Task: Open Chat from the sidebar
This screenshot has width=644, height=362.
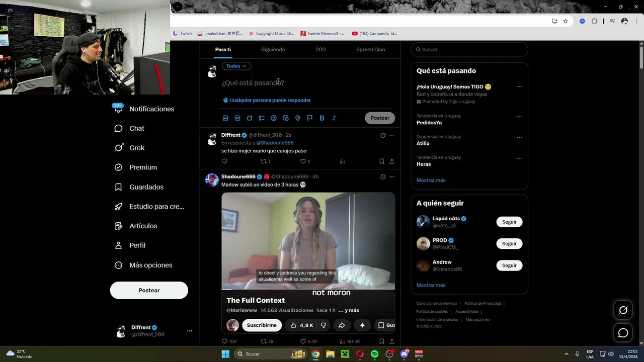Action: coord(129,128)
